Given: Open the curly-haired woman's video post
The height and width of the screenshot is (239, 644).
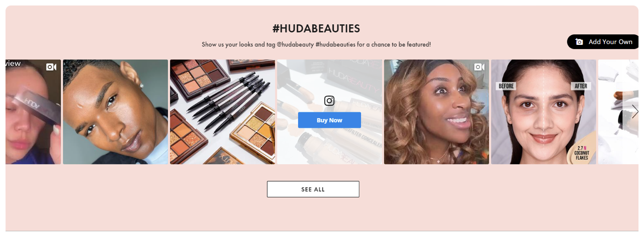Looking at the screenshot, I should 437,112.
